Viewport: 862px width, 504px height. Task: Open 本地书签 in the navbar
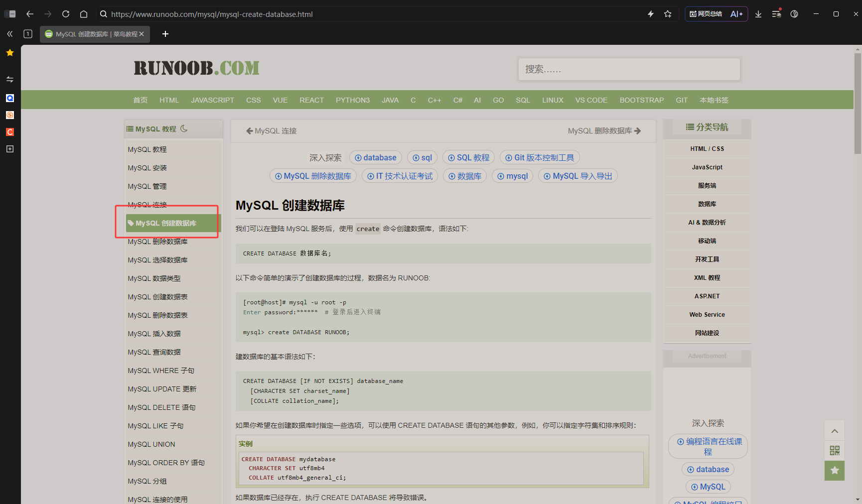pos(714,100)
